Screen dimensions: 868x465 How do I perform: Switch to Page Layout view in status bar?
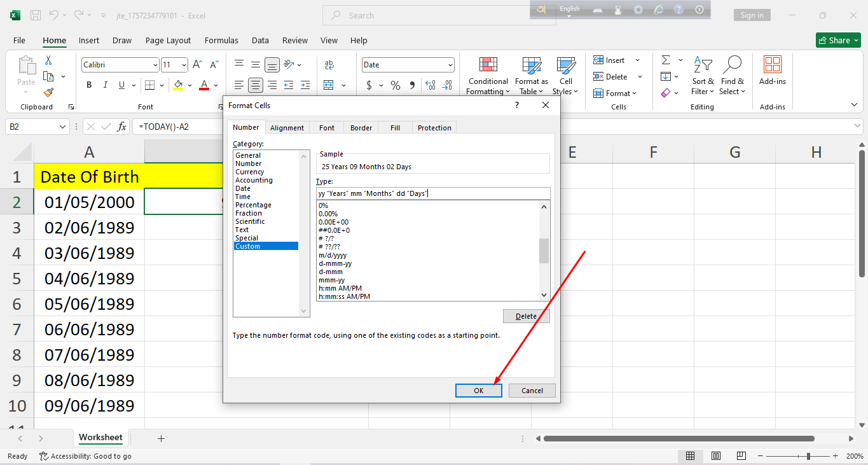point(716,456)
